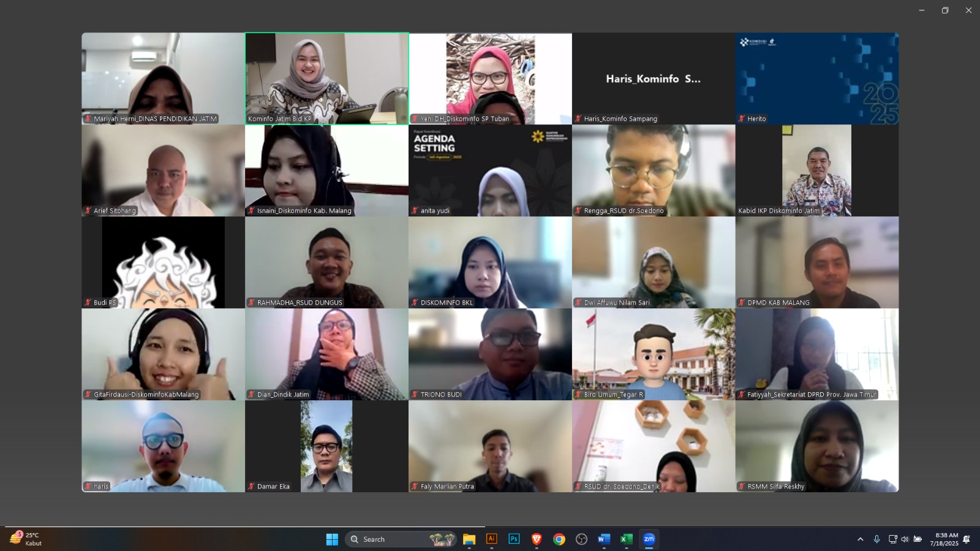Screen dimensions: 980x551
Task: Open the Brave browser taskbar icon
Action: coord(537,539)
